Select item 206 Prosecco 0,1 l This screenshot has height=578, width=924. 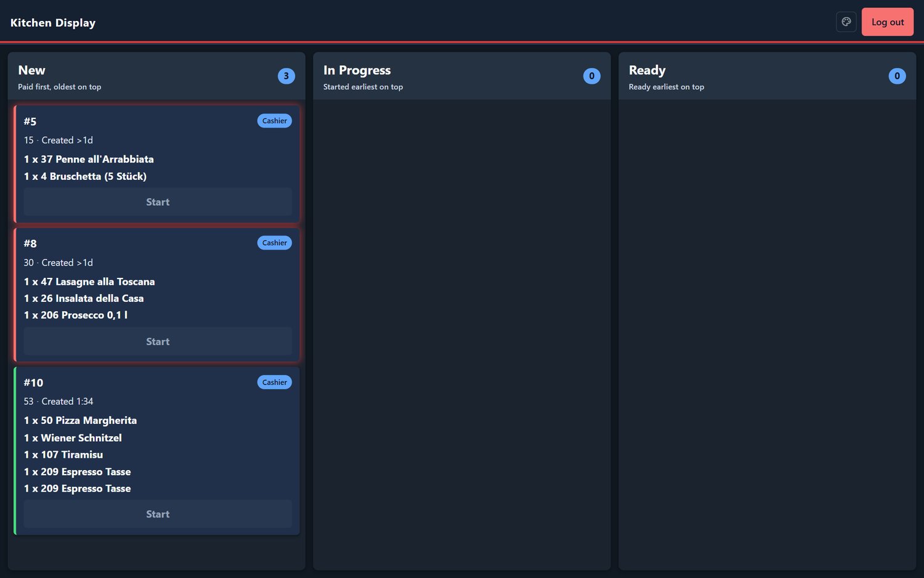76,315
